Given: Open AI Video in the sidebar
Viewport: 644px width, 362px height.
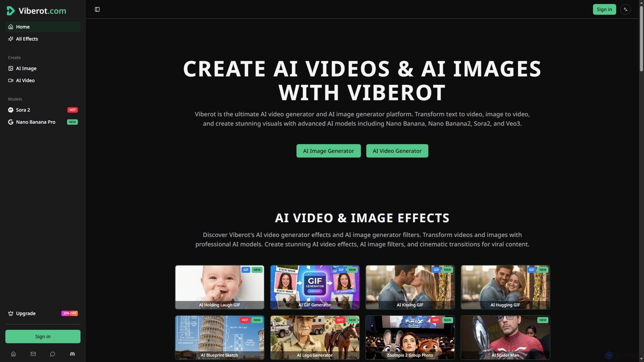Looking at the screenshot, I should click(x=43, y=80).
